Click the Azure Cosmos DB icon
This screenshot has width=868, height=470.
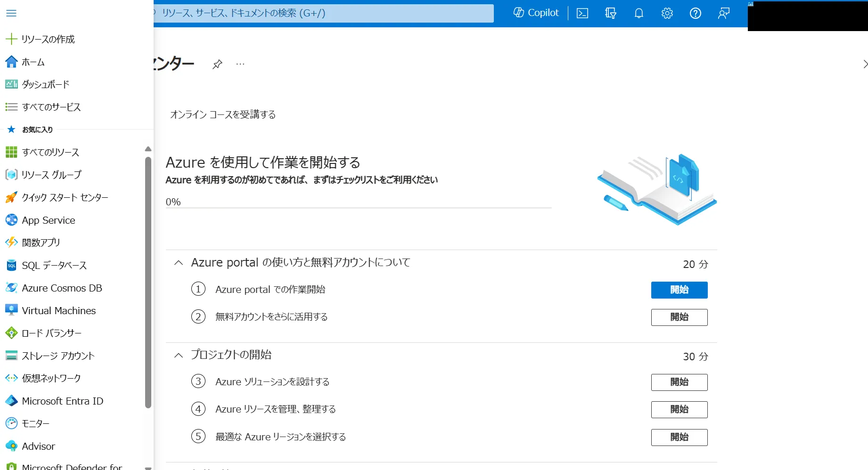point(11,288)
